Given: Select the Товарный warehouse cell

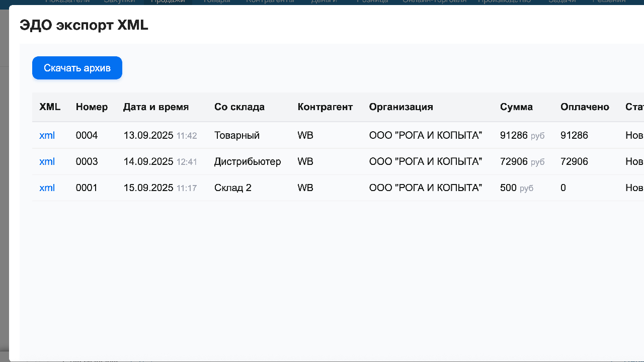Looking at the screenshot, I should (237, 135).
